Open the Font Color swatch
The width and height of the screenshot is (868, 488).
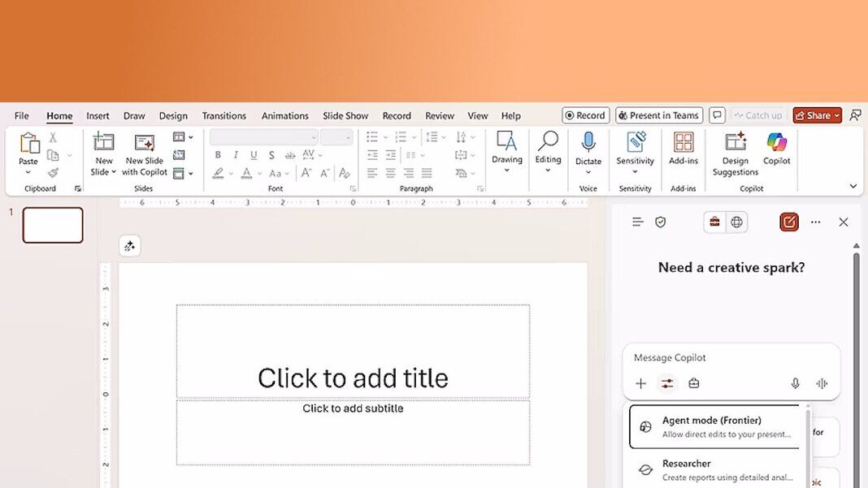(x=247, y=173)
